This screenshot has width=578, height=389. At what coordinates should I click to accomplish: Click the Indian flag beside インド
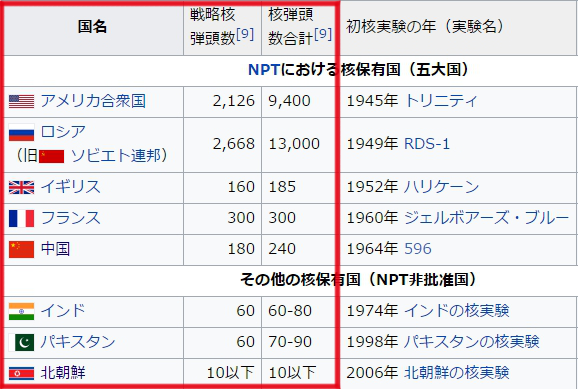tap(21, 311)
